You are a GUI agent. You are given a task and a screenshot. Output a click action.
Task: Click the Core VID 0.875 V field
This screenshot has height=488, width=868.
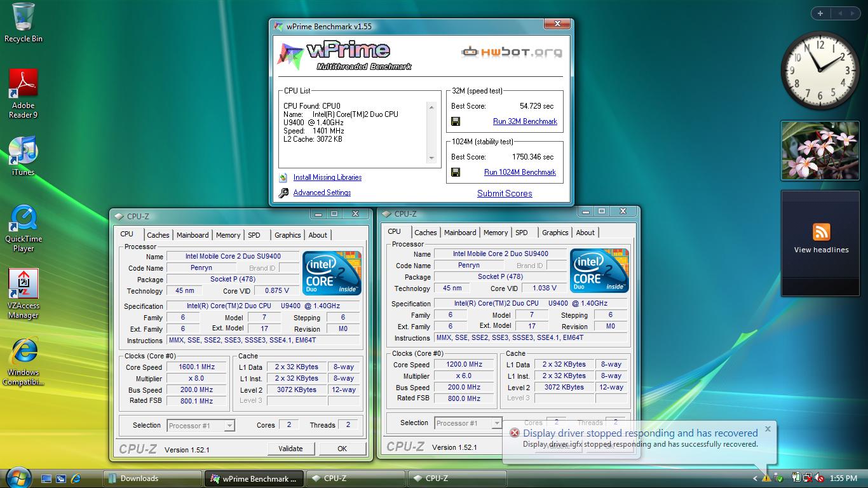[277, 291]
